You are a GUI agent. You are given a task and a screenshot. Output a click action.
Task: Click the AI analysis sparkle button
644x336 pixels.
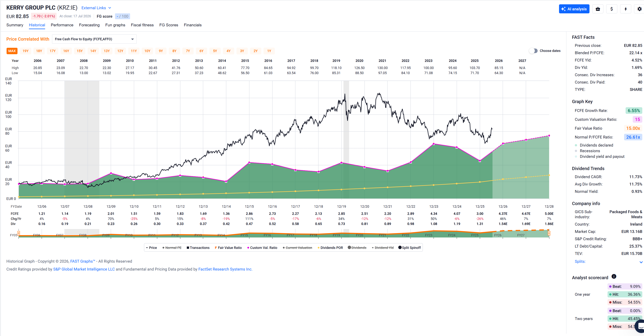574,9
